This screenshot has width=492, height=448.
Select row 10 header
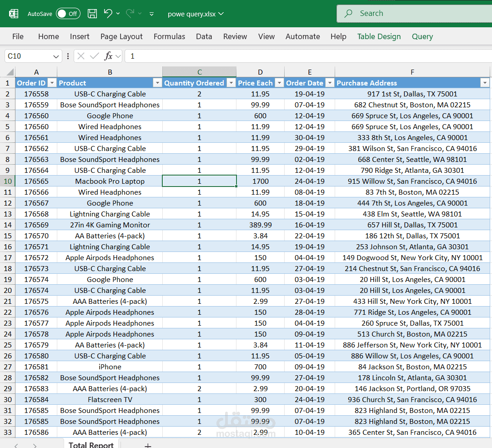pos(8,181)
